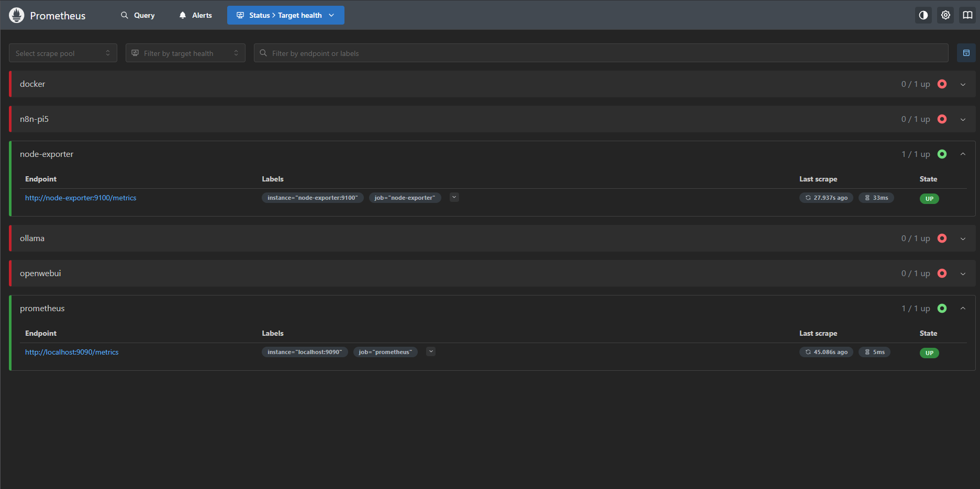Open the Alerts page
The height and width of the screenshot is (489, 980).
195,15
